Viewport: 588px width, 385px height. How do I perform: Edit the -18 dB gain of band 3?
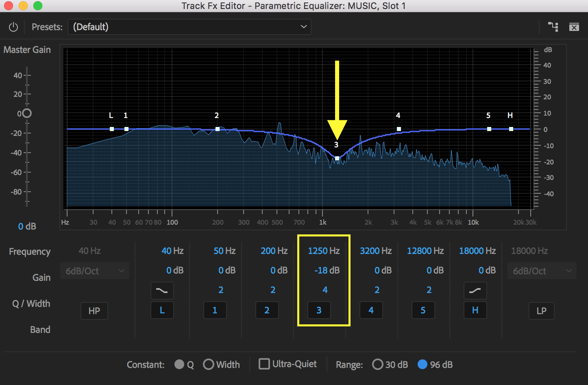tap(327, 270)
